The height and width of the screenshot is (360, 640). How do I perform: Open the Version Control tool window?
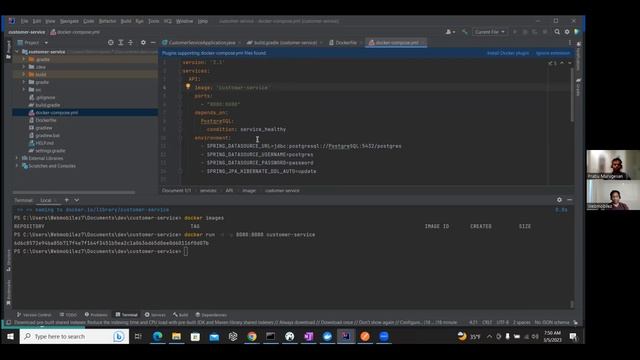coord(34,315)
